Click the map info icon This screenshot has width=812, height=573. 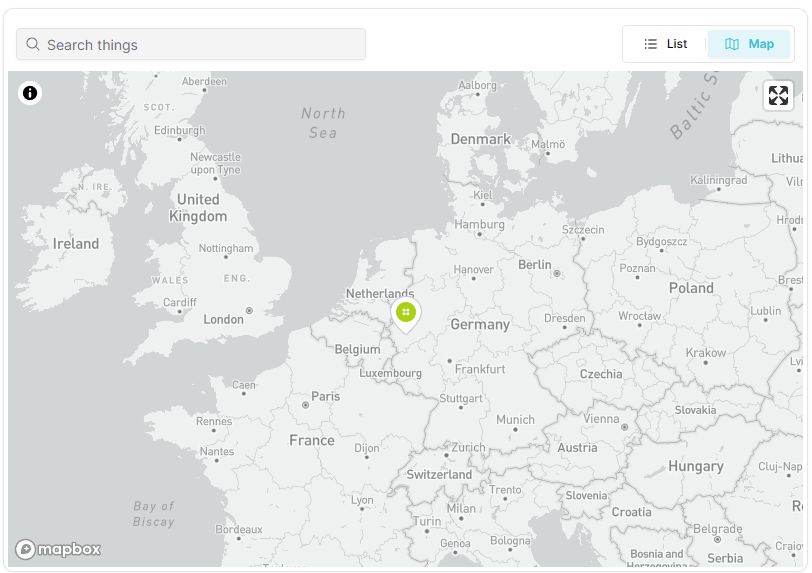30,93
